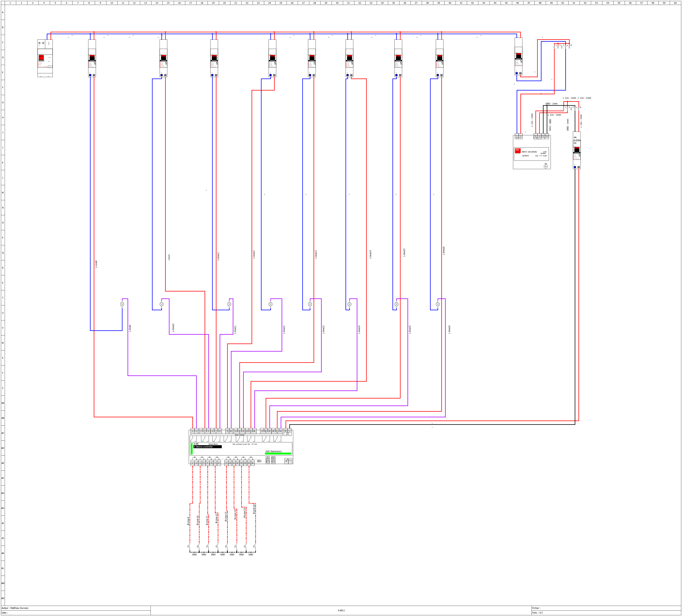Select the 'L-line14' red wire label
The width and height of the screenshot is (682, 616).
370,254
